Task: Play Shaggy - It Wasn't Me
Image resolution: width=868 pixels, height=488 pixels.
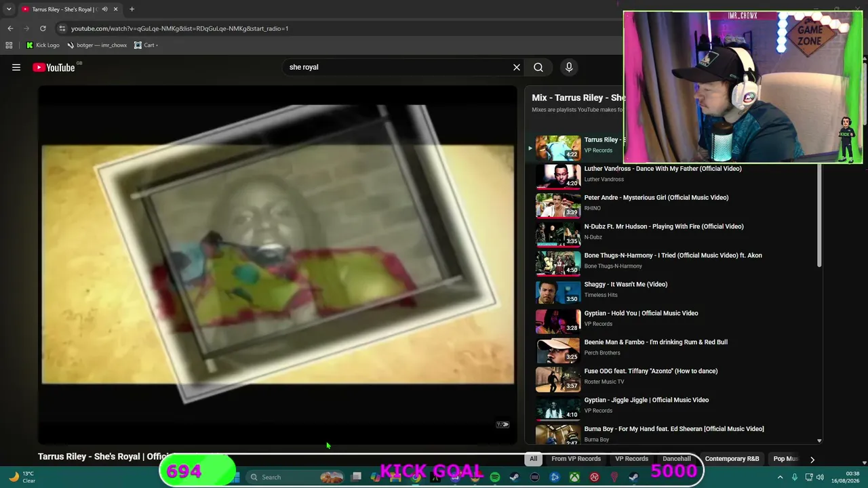Action: tap(626, 285)
